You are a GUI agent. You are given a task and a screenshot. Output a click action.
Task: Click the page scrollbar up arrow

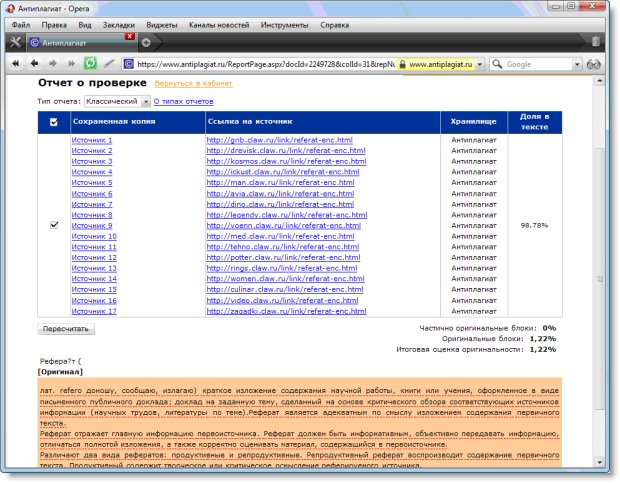point(599,81)
